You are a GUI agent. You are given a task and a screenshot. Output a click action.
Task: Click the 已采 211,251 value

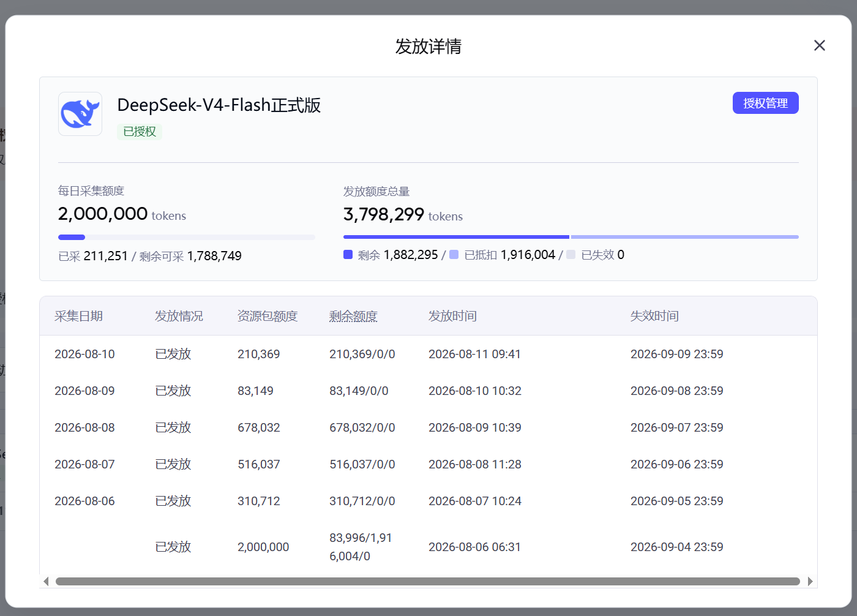[93, 256]
